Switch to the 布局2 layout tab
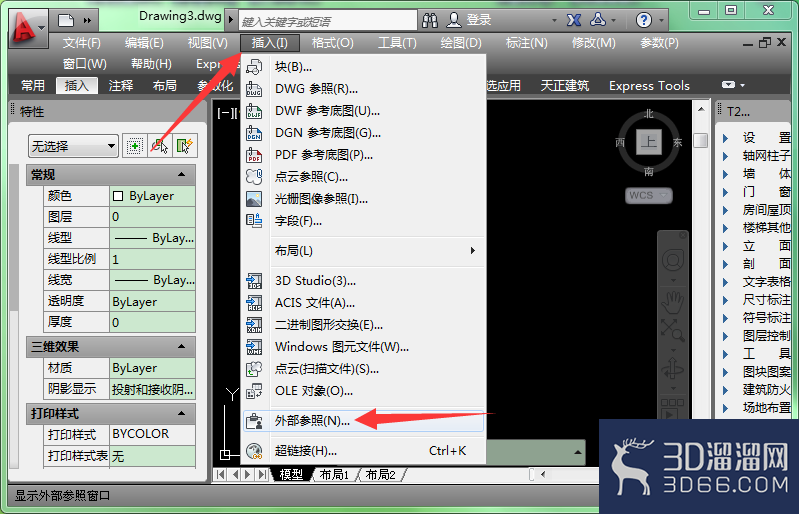The width and height of the screenshot is (799, 514). [x=381, y=474]
